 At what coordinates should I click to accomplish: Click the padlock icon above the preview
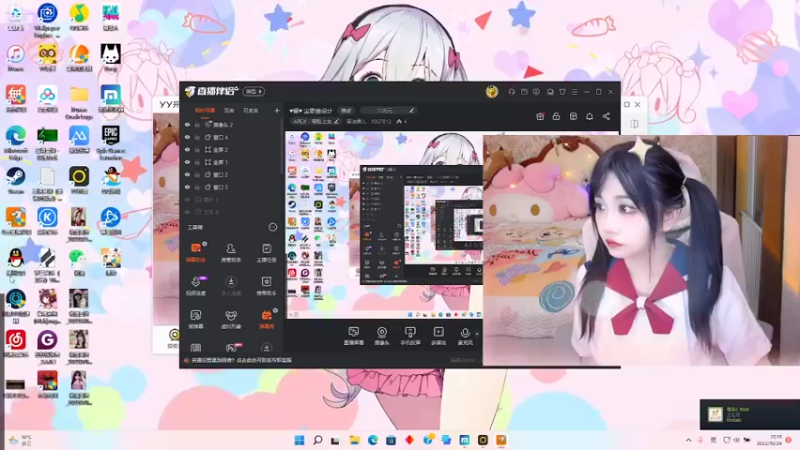(x=556, y=116)
